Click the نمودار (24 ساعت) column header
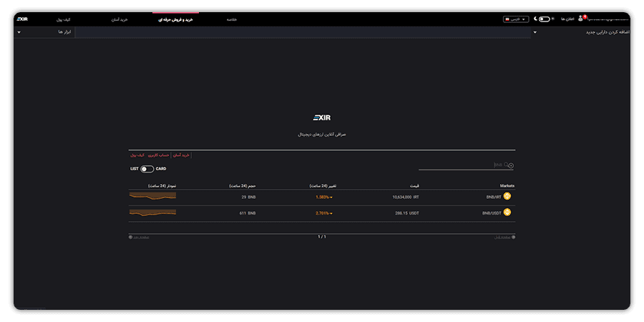This screenshot has height=322, width=644. point(162,185)
